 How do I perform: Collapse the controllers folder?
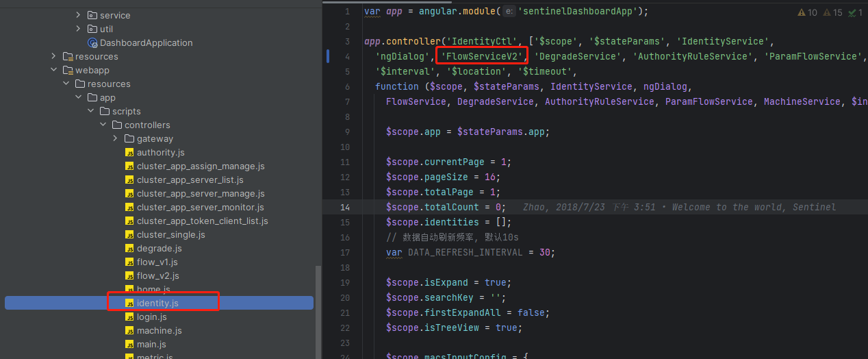click(103, 125)
